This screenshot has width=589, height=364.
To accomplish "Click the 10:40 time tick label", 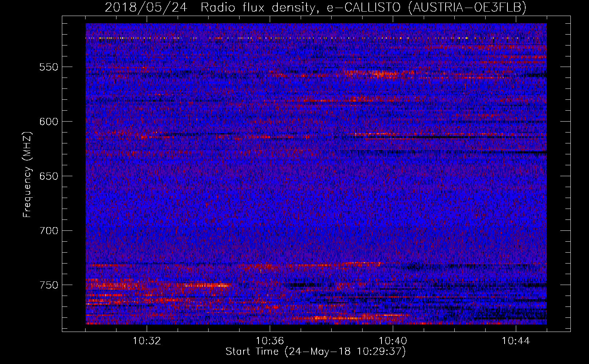I will point(393,341).
